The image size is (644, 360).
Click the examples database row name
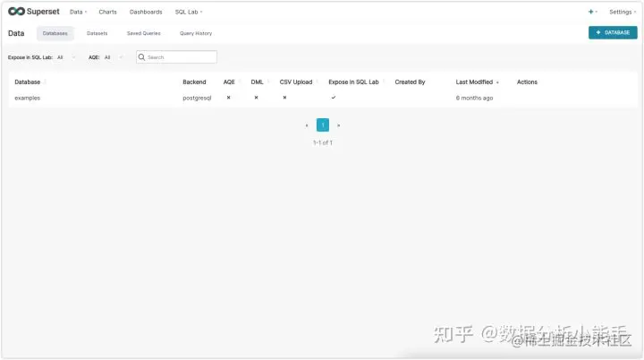[27, 98]
